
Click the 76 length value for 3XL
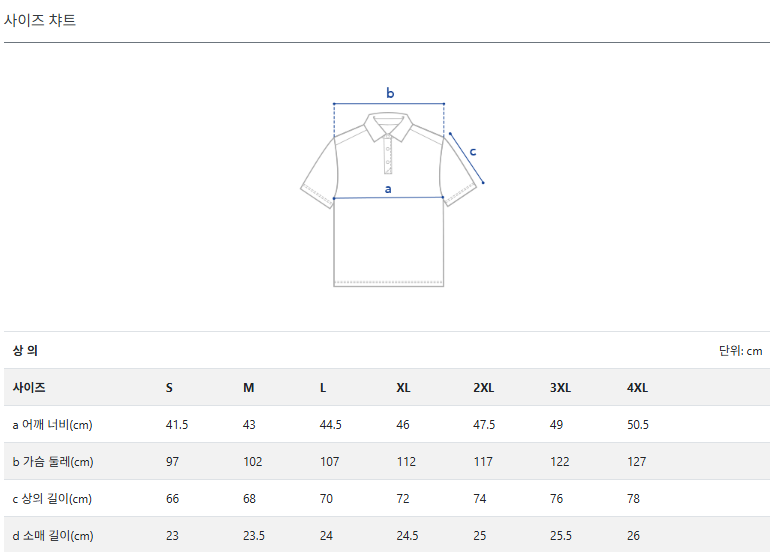(556, 499)
